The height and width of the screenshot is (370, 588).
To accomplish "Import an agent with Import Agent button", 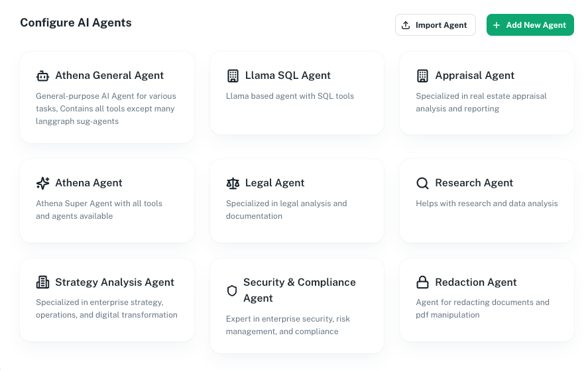I will pos(436,25).
